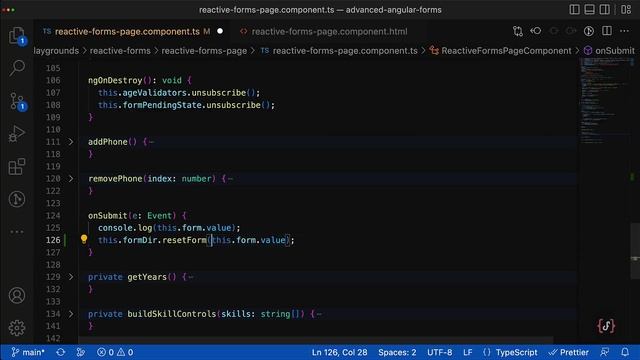
Task: Change encoding via UTF-8 status item
Action: [440, 352]
